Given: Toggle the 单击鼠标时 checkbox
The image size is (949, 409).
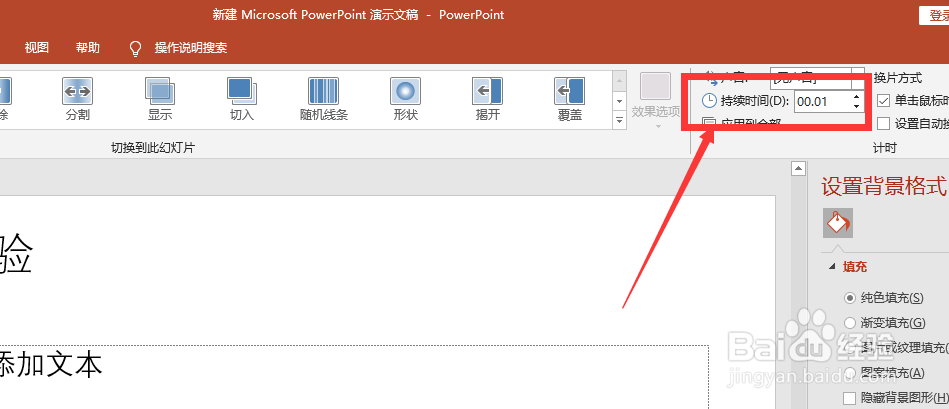Looking at the screenshot, I should click(x=884, y=101).
